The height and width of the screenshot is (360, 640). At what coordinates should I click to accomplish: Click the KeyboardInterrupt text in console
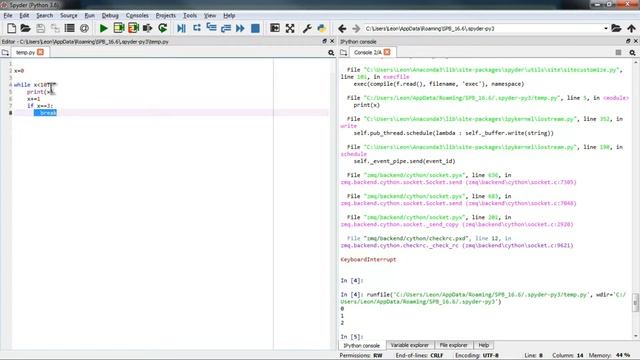tap(368, 260)
